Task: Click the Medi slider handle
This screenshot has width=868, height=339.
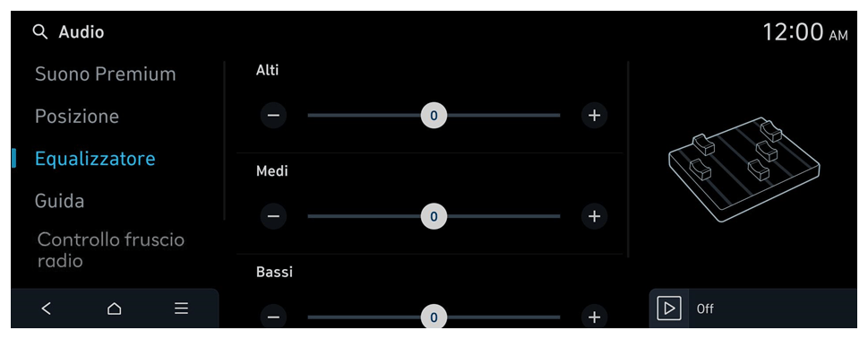Action: (434, 215)
